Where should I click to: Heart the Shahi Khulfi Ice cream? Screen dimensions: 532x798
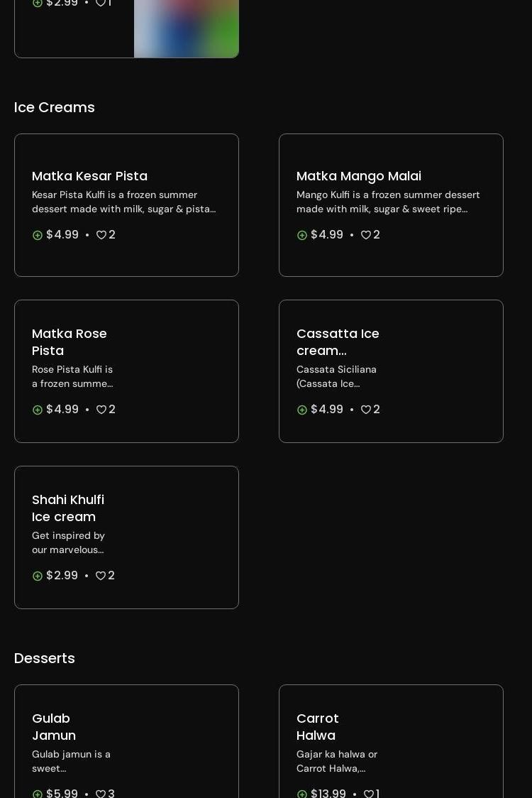pyautogui.click(x=101, y=576)
